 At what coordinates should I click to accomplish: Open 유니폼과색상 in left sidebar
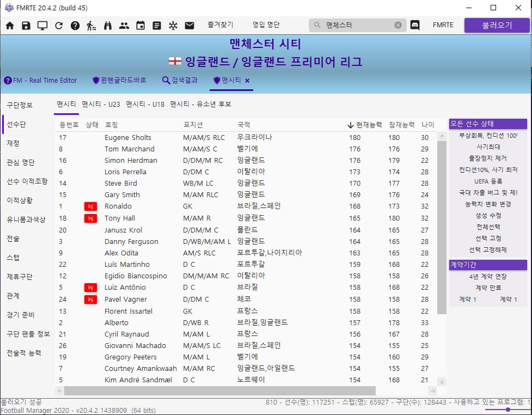click(x=26, y=219)
